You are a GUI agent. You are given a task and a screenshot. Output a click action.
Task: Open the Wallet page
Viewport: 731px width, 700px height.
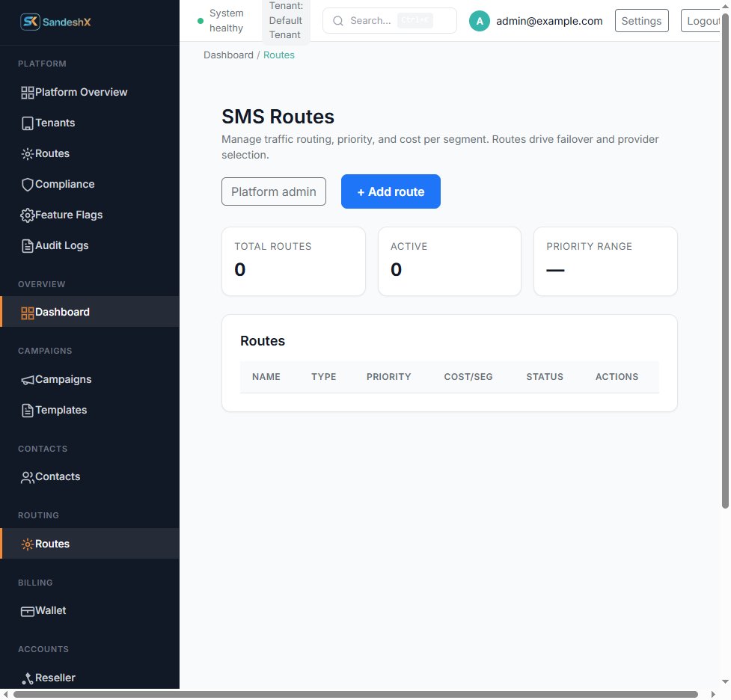pyautogui.click(x=90, y=611)
